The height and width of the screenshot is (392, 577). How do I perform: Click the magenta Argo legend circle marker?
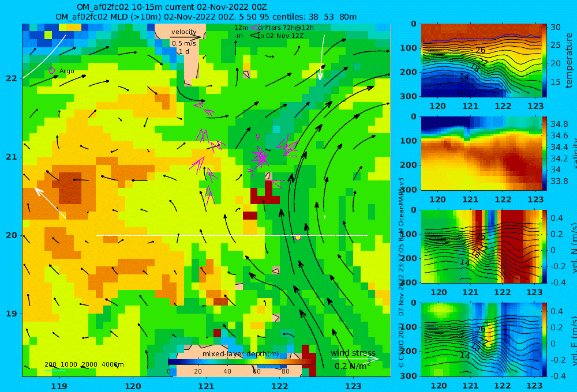pyautogui.click(x=52, y=70)
